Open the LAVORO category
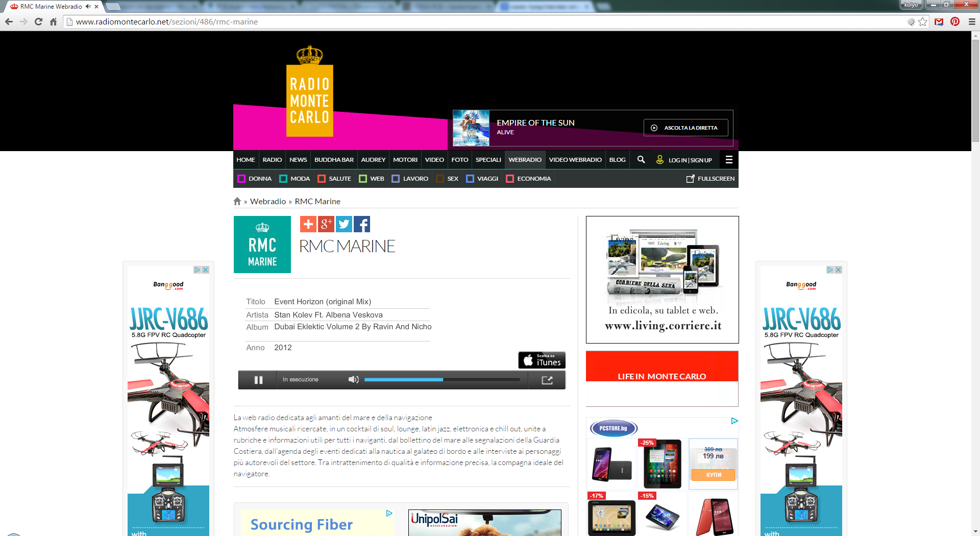 point(410,179)
